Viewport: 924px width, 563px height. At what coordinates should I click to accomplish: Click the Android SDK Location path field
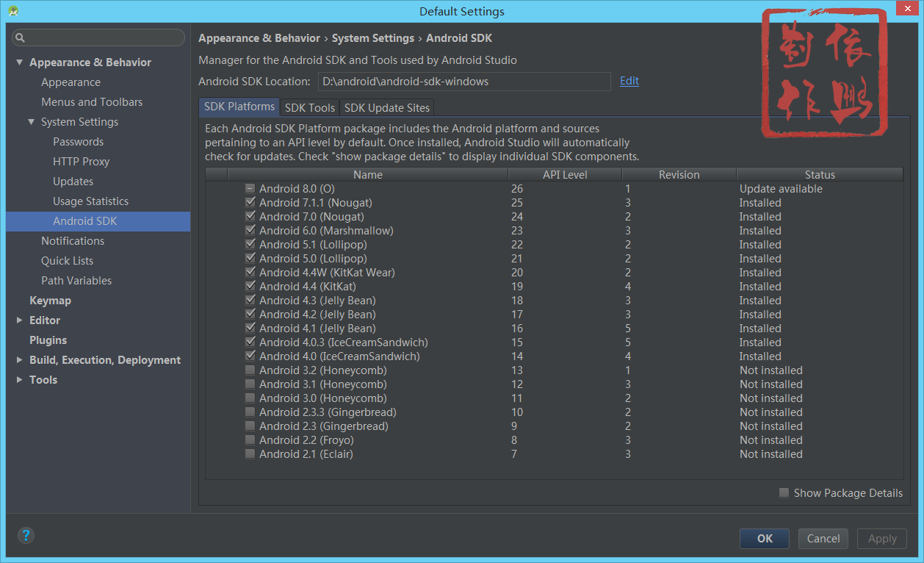click(x=464, y=82)
